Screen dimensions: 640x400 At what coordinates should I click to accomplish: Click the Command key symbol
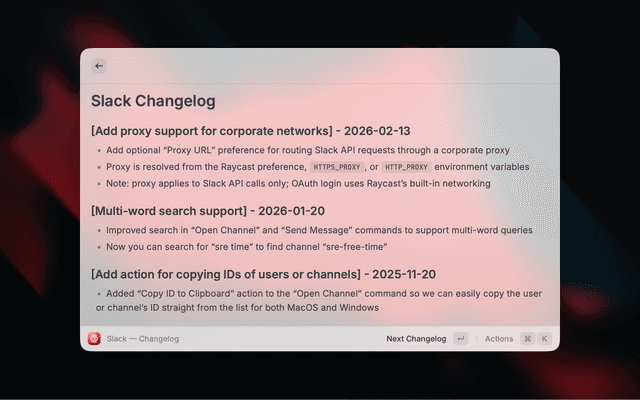click(527, 339)
